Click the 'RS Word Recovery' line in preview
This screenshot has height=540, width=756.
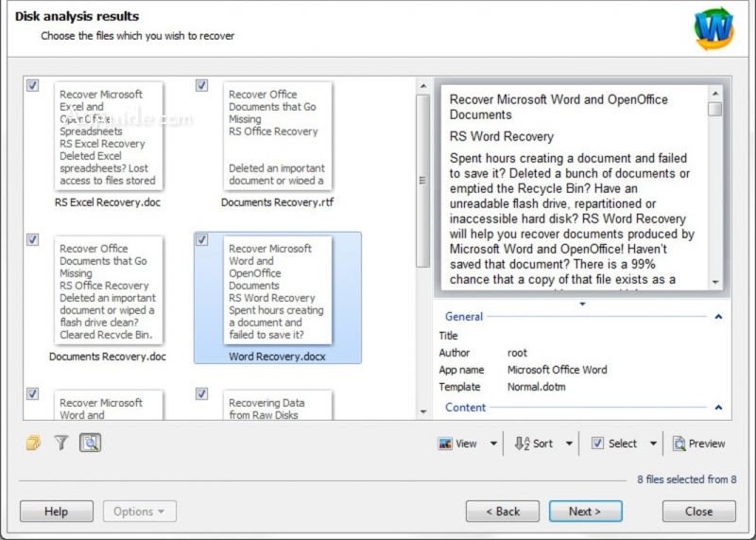point(502,136)
